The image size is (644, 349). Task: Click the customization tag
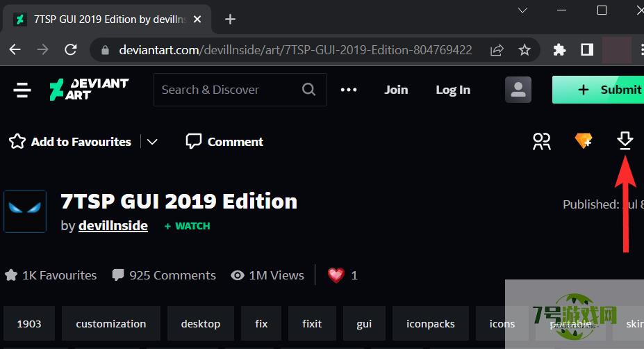[110, 324]
